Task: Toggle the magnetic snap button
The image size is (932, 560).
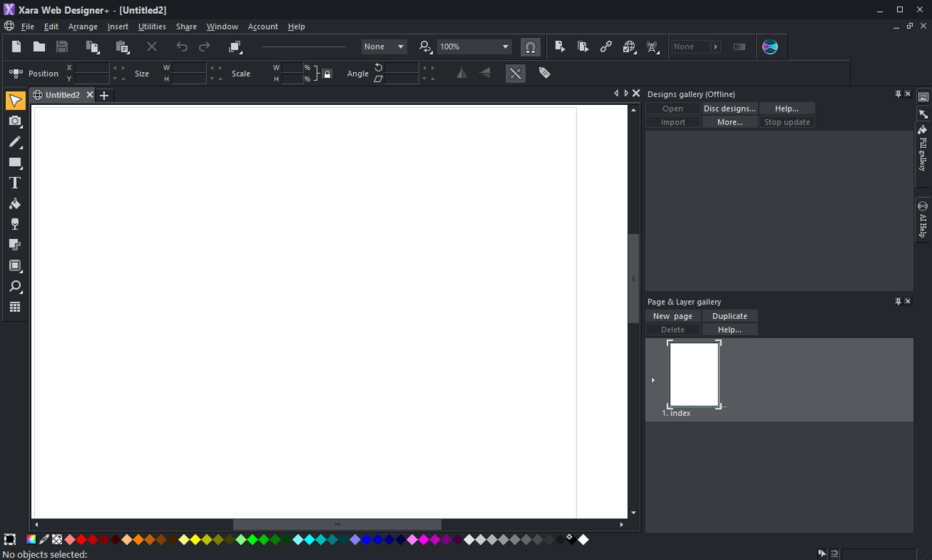Action: coord(530,47)
